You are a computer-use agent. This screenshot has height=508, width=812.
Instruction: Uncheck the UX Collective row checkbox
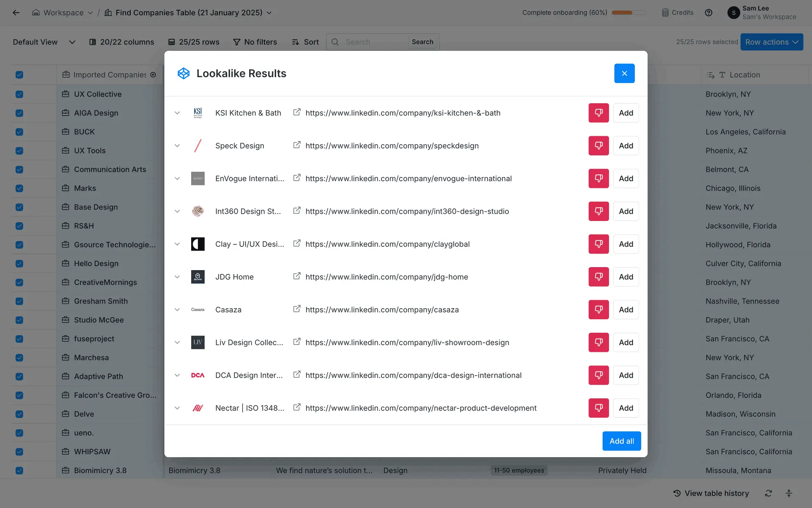pos(19,94)
